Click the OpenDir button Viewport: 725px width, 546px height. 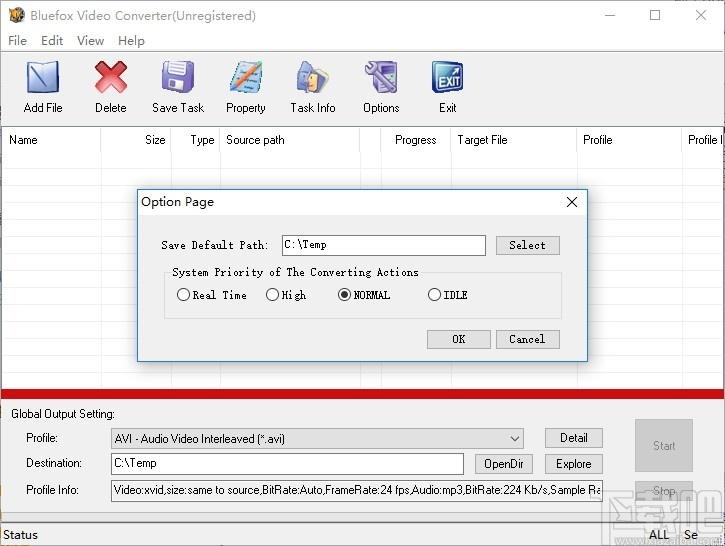504,464
